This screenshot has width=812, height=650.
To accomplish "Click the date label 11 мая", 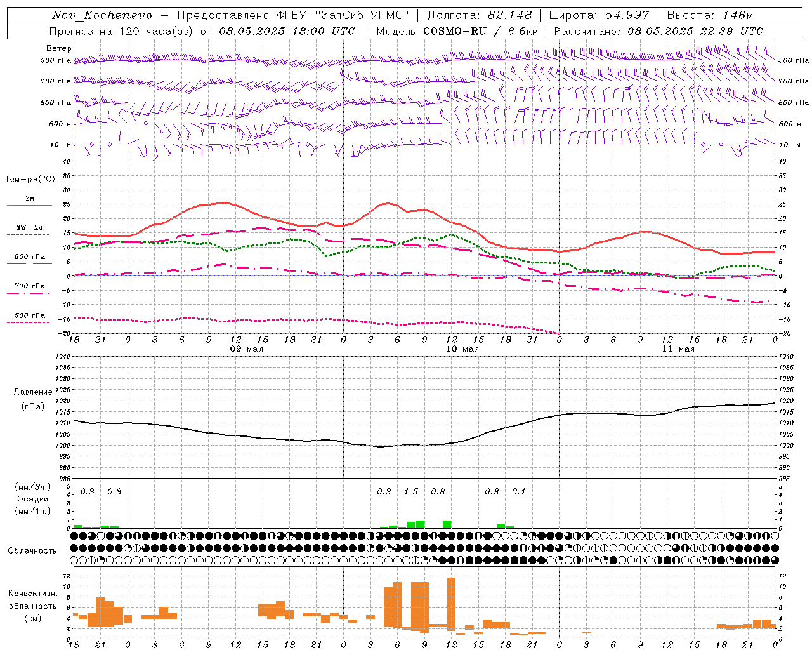I will point(678,349).
